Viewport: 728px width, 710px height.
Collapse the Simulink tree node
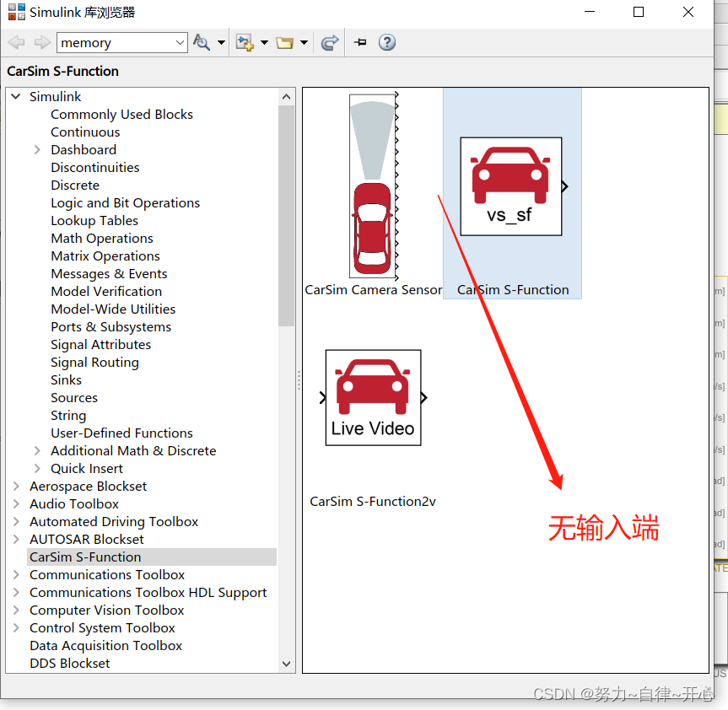[x=16, y=96]
